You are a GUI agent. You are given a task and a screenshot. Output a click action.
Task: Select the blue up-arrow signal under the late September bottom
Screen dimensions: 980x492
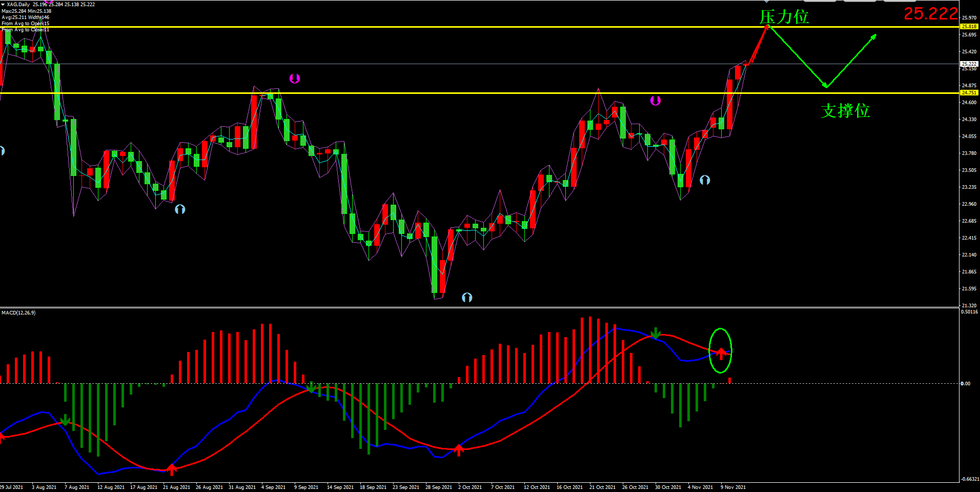466,298
